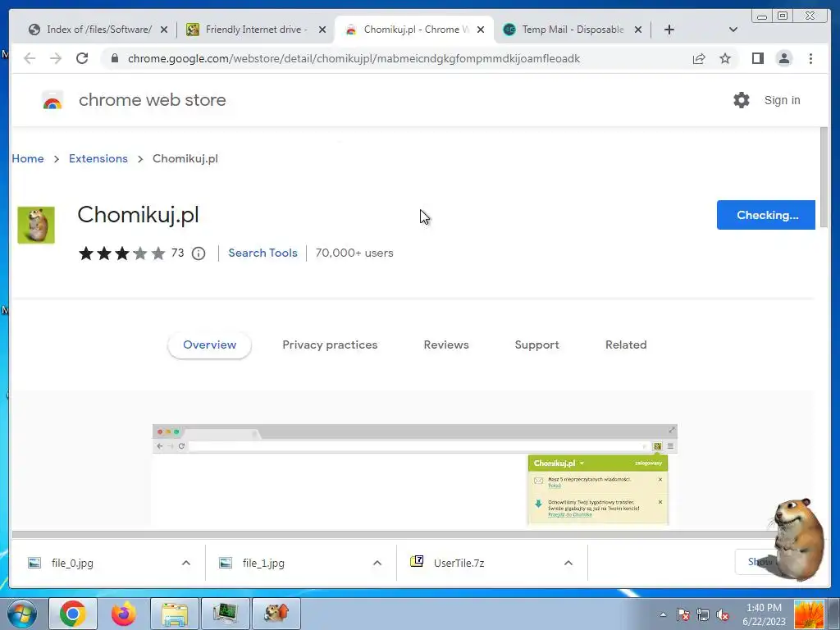Click the Chomikuj.pl hamster extension icon
The image size is (840, 630).
pyautogui.click(x=36, y=225)
